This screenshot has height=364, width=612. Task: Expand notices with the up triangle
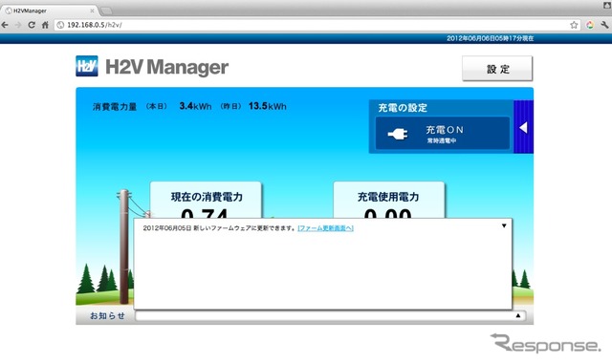(x=518, y=315)
